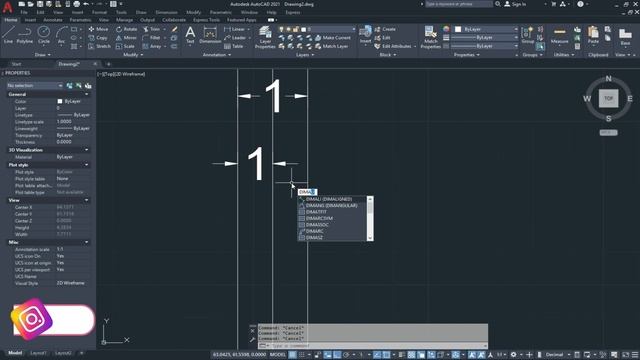Collapse the View properties section
Screen dimensions: 640x360
coord(87,200)
